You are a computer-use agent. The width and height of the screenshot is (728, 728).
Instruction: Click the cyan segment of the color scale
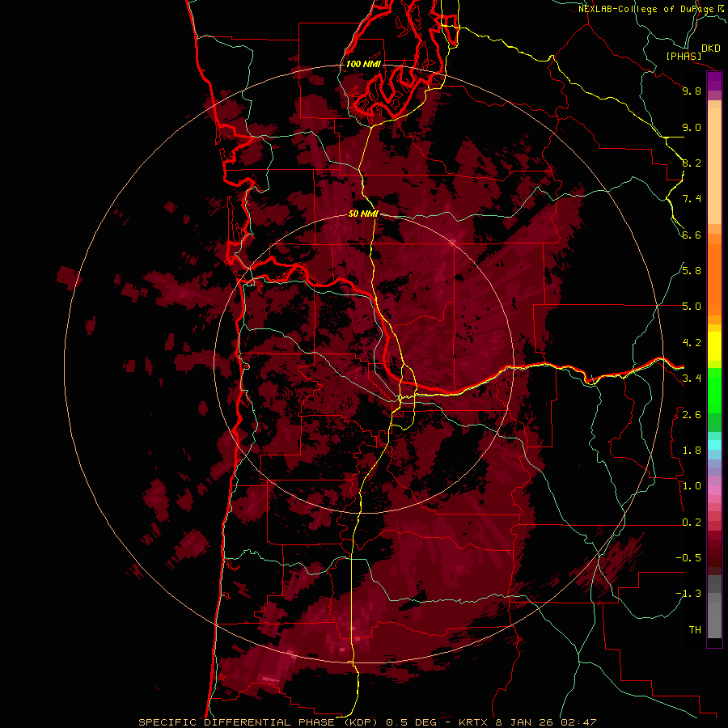pos(714,445)
